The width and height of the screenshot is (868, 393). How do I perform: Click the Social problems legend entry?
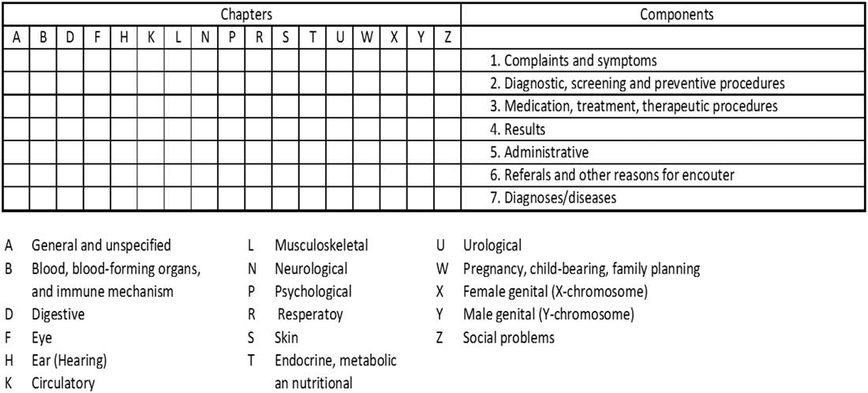click(509, 338)
